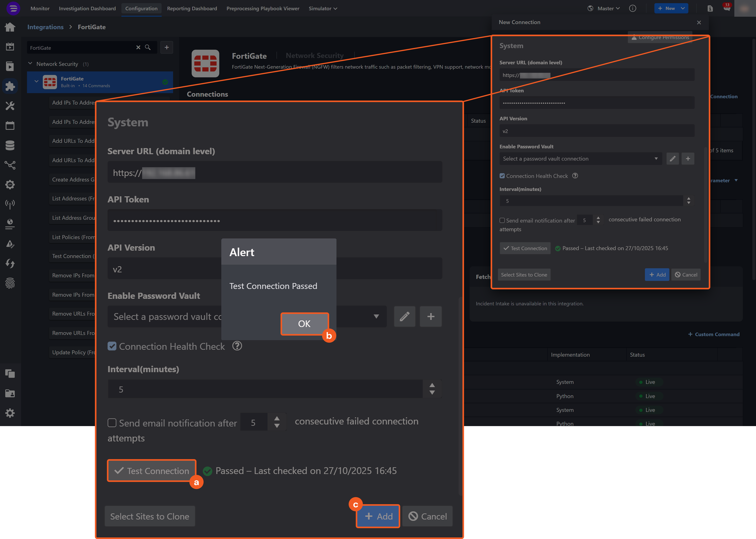This screenshot has height=539, width=756.
Task: Enable Send email notification after checkbox
Action: [x=112, y=423]
